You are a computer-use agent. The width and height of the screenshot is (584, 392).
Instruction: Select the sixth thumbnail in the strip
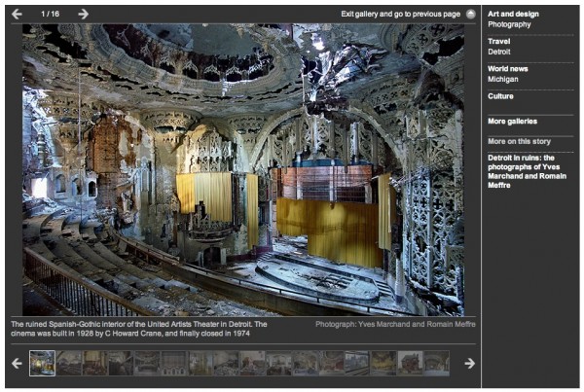pos(173,363)
